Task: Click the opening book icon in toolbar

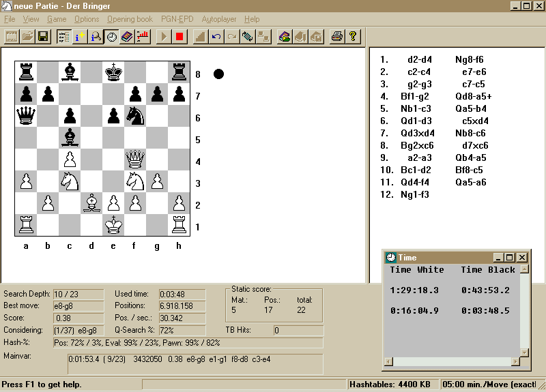Action: point(127,36)
